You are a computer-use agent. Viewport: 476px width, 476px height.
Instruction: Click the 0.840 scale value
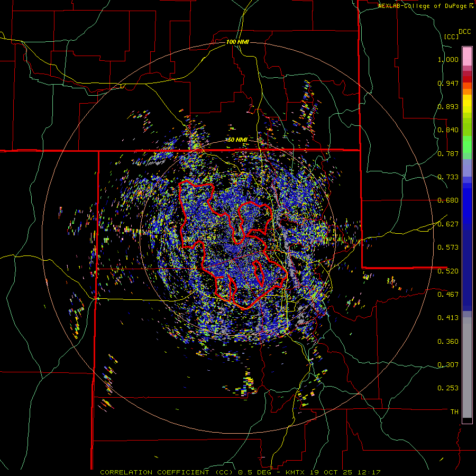tap(448, 130)
